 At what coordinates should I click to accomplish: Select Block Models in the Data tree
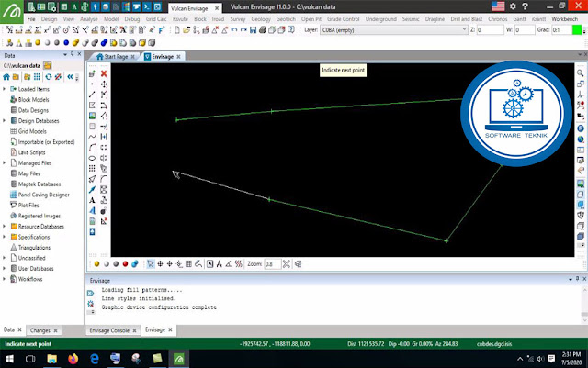(33, 100)
